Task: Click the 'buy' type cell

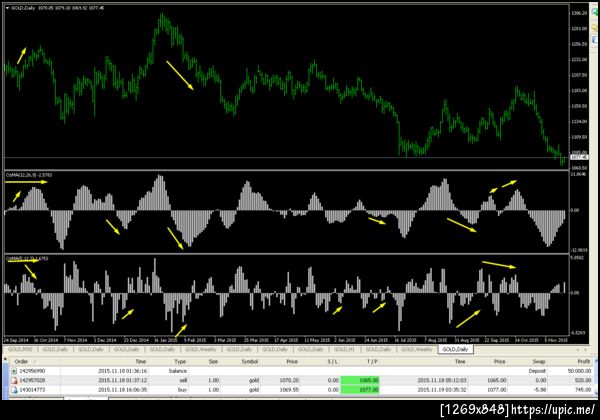Action: (182, 390)
